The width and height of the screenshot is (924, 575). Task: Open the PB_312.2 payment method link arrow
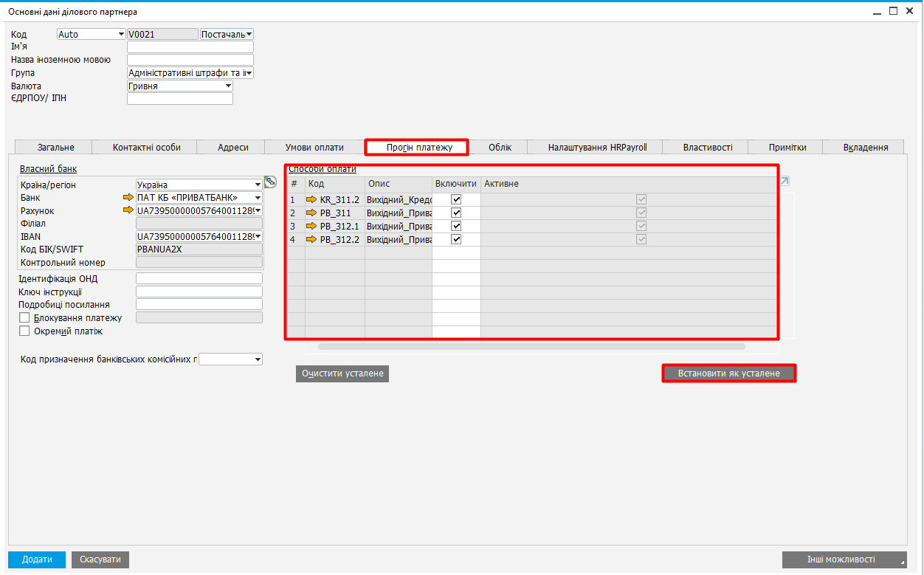tap(311, 239)
